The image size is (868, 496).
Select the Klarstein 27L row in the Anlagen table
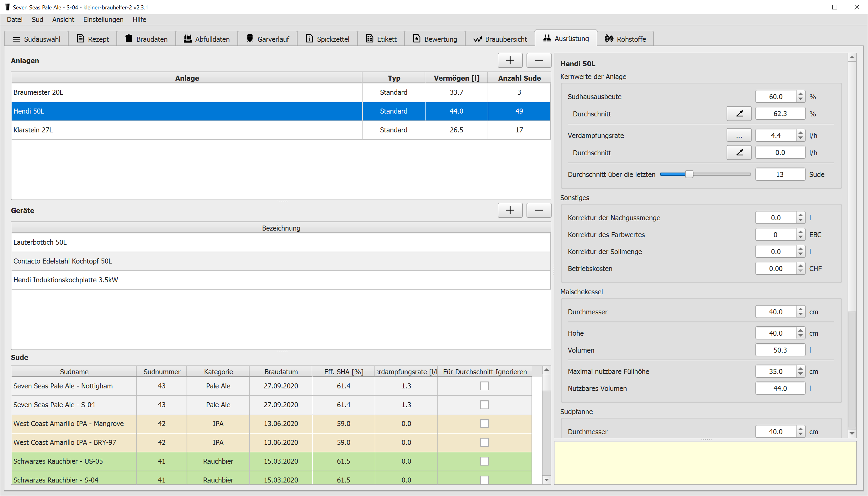[x=187, y=130]
